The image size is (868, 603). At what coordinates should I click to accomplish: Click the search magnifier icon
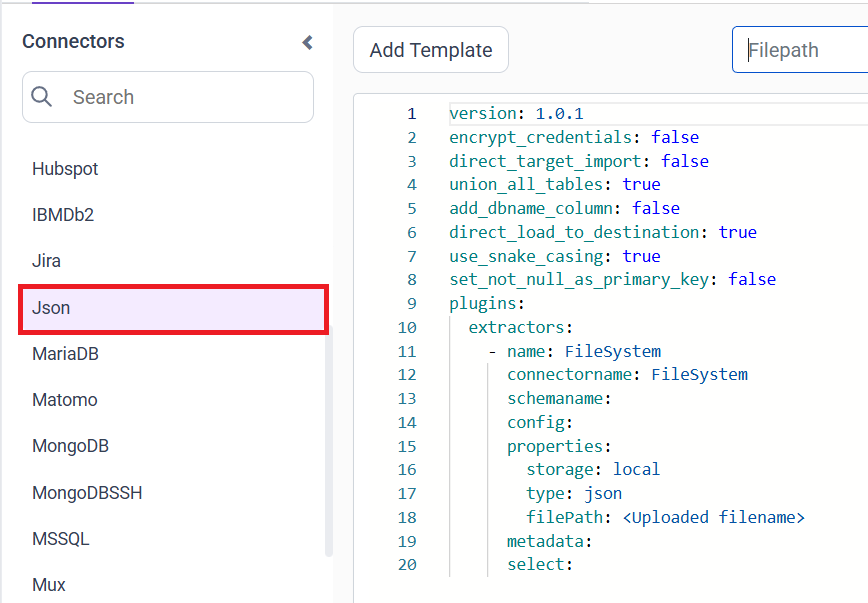tap(41, 97)
